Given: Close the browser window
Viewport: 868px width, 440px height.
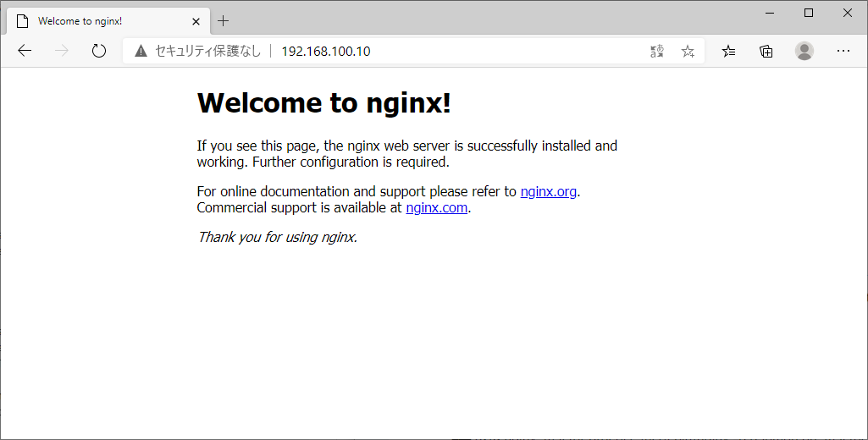Looking at the screenshot, I should coord(847,14).
